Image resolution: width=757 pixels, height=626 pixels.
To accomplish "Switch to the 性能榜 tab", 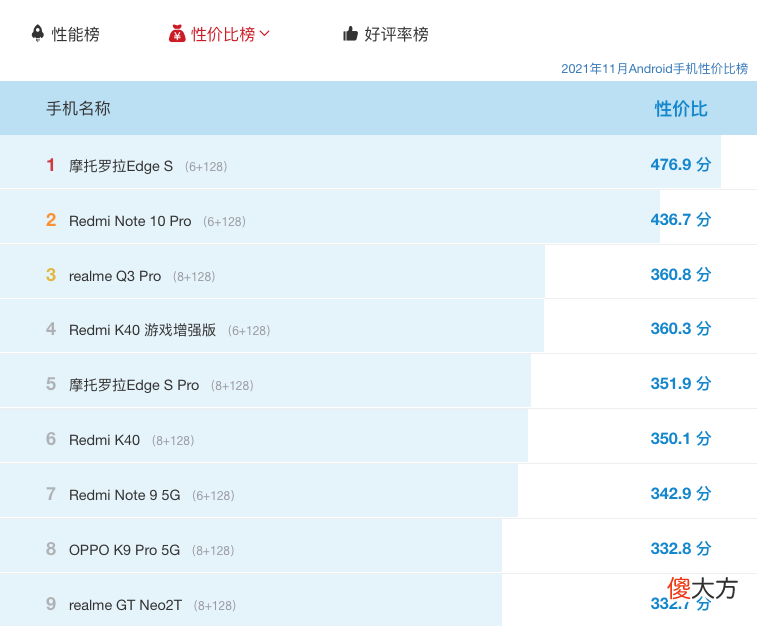I will point(75,34).
